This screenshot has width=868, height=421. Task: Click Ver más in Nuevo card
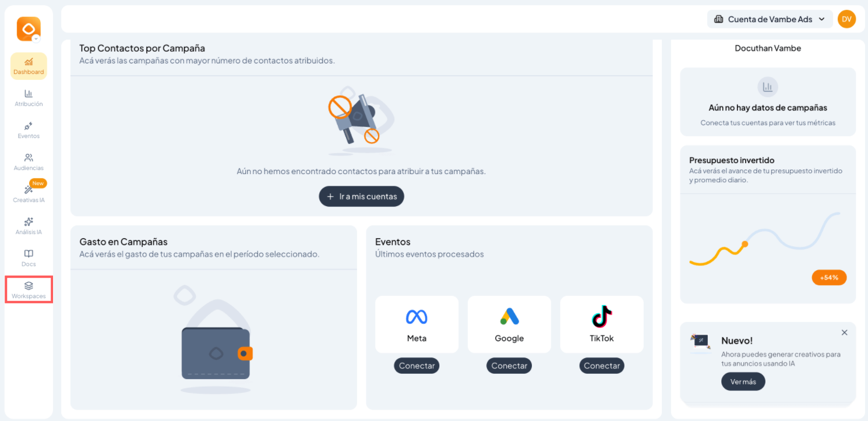(743, 382)
